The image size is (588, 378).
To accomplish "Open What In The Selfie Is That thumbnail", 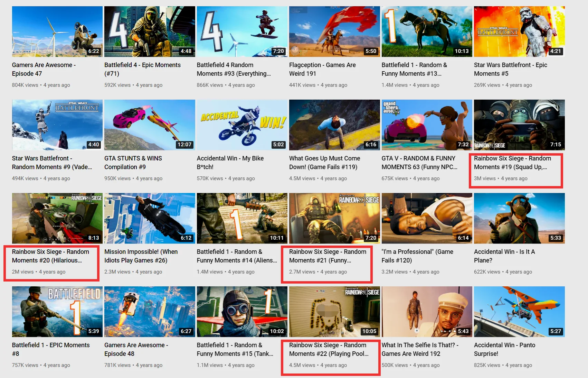I will [x=427, y=312].
